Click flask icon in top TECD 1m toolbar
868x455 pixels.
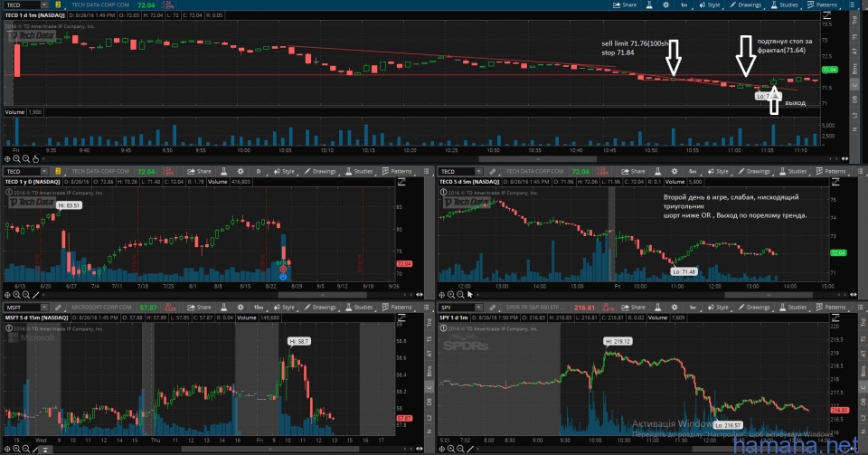(x=649, y=5)
